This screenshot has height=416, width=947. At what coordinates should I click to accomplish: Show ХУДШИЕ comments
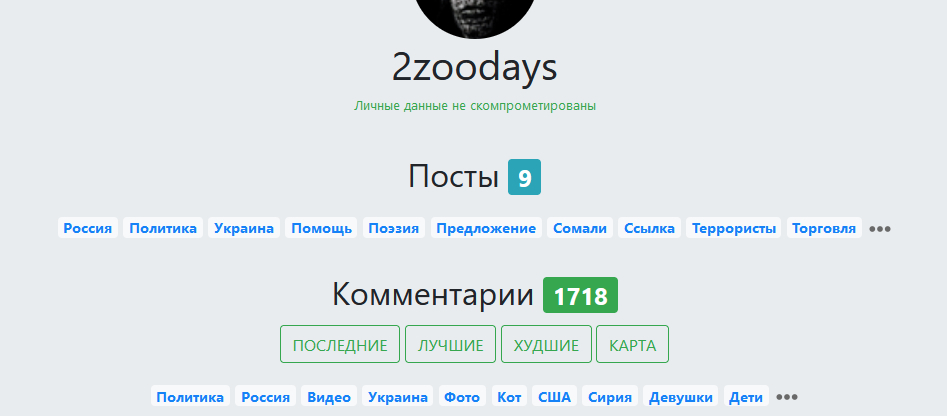point(546,345)
